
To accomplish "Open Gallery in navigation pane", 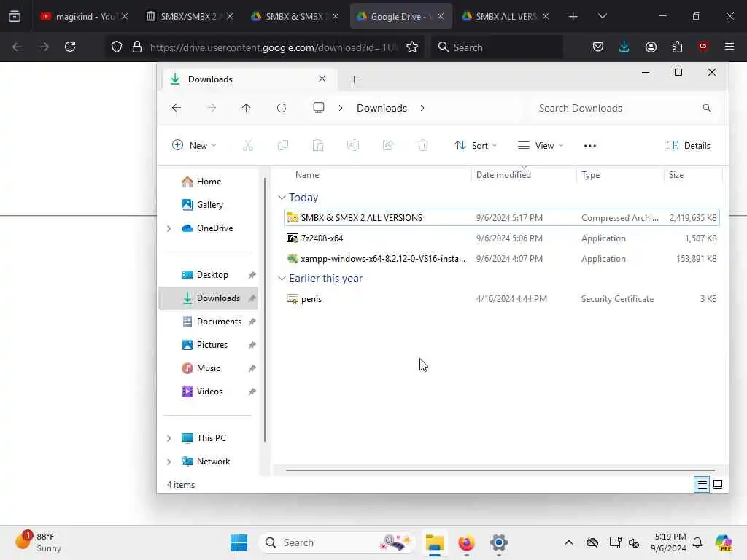I will coord(209,205).
